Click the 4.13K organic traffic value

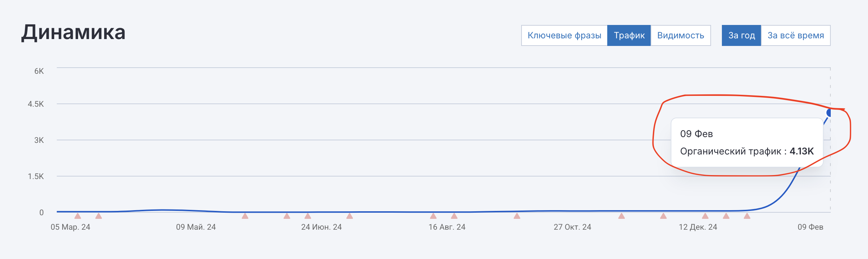801,151
